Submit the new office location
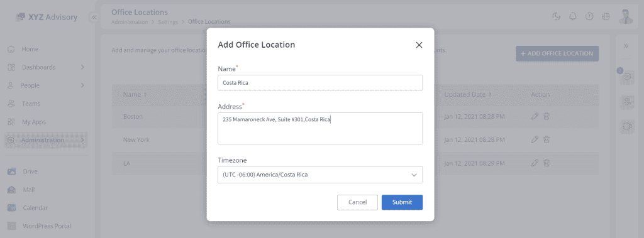644x238 pixels. [x=402, y=202]
